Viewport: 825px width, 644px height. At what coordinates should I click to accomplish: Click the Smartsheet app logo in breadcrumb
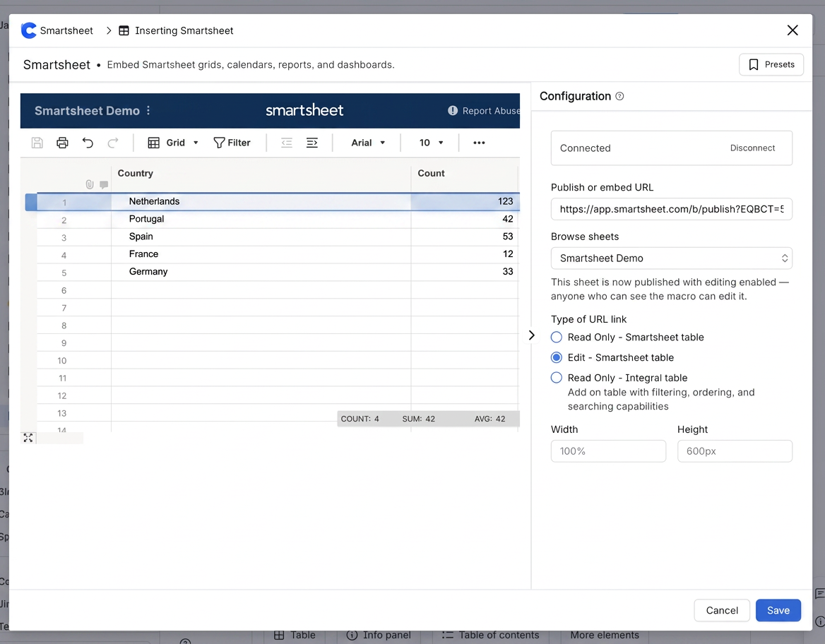click(29, 30)
